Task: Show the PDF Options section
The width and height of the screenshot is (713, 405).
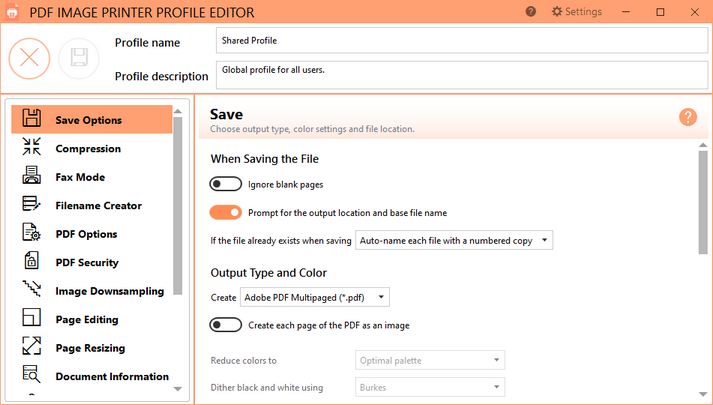Action: pos(92,234)
